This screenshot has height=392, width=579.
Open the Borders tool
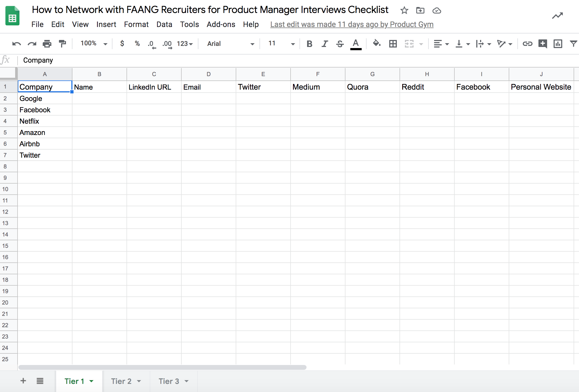[x=393, y=44]
